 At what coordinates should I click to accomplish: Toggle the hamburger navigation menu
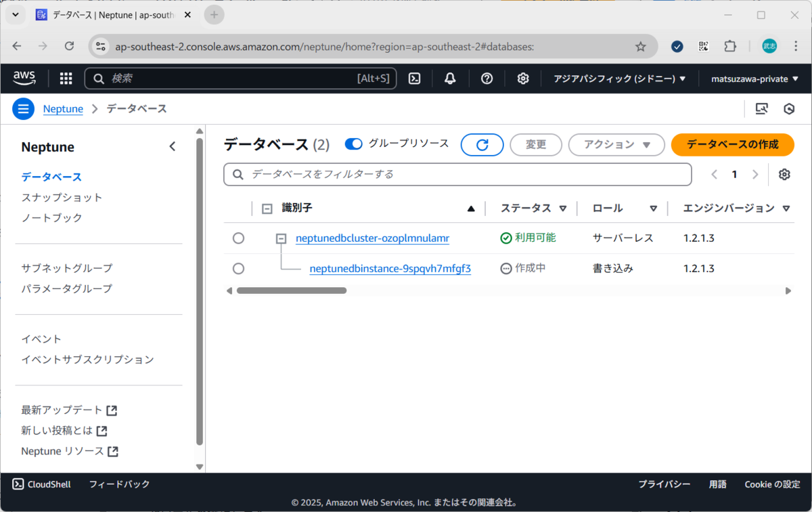pyautogui.click(x=23, y=109)
